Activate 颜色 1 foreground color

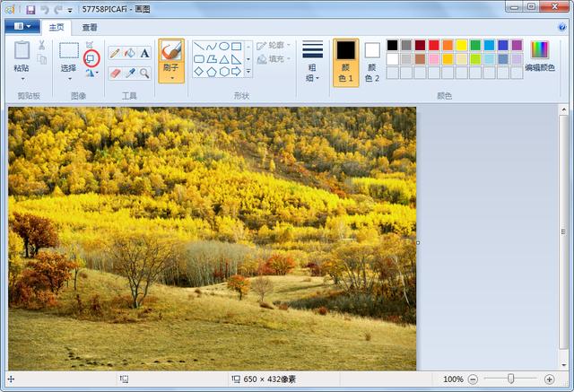pyautogui.click(x=345, y=61)
